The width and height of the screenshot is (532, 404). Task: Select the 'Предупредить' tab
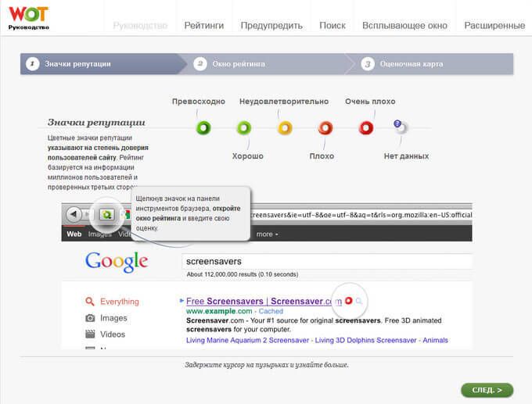coord(271,25)
